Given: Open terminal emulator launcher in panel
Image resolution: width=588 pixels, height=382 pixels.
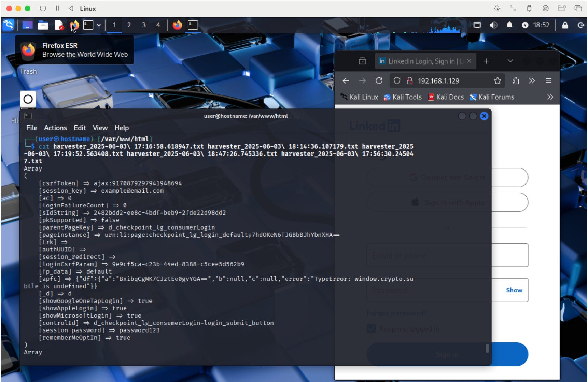Looking at the screenshot, I should (x=88, y=25).
